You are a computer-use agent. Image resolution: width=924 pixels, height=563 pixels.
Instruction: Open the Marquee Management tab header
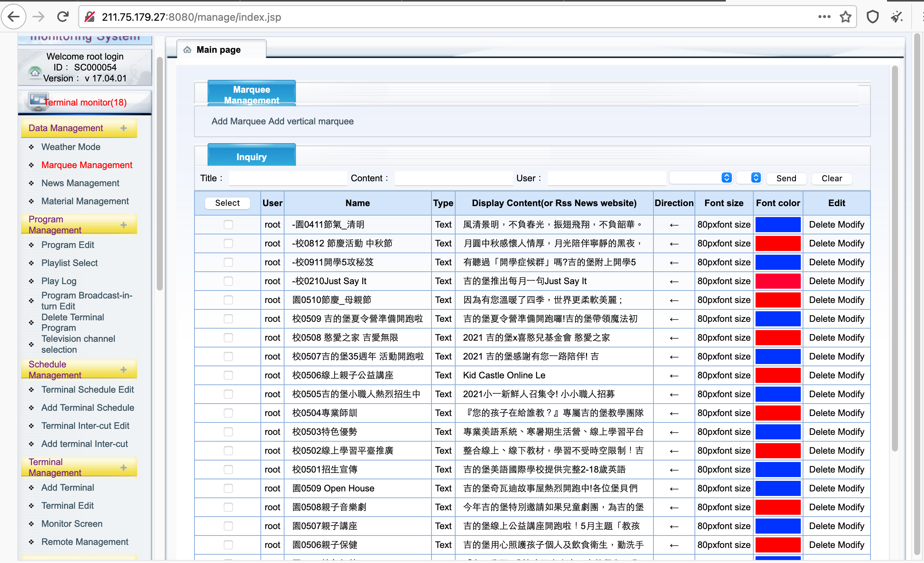(251, 93)
